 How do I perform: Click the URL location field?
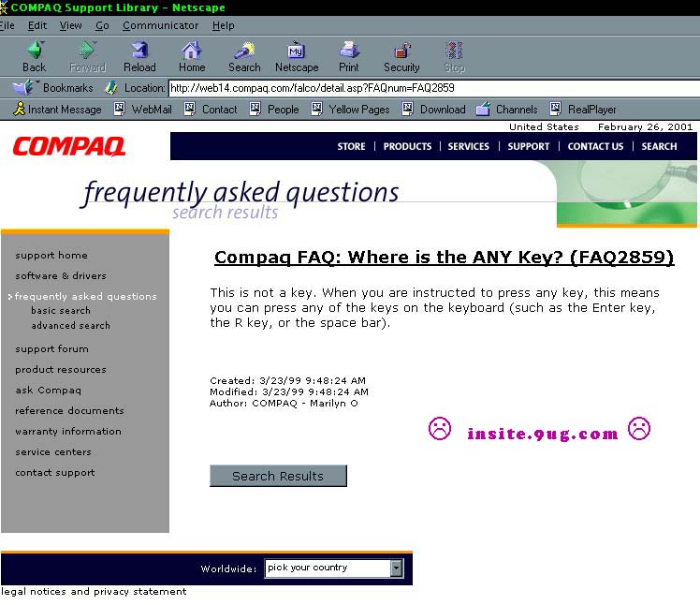(x=430, y=88)
